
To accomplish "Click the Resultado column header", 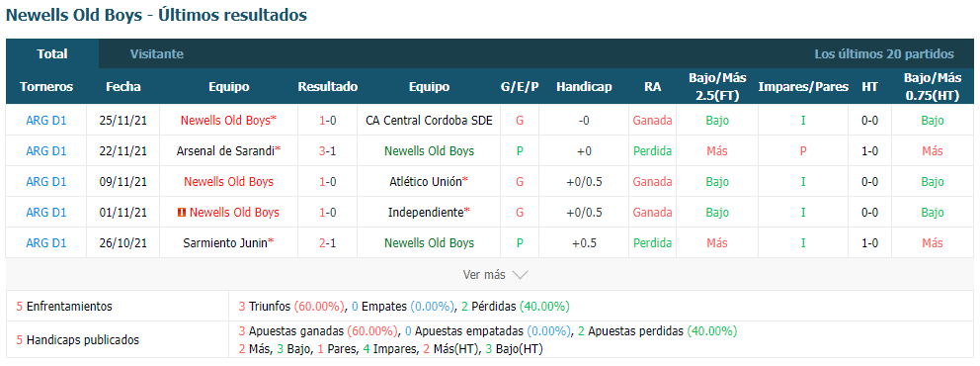I will click(x=328, y=87).
